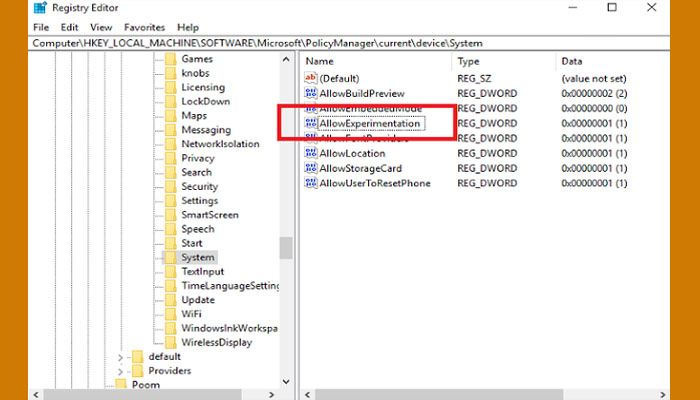Sort values by Type column header
The width and height of the screenshot is (700, 400).
[468, 61]
